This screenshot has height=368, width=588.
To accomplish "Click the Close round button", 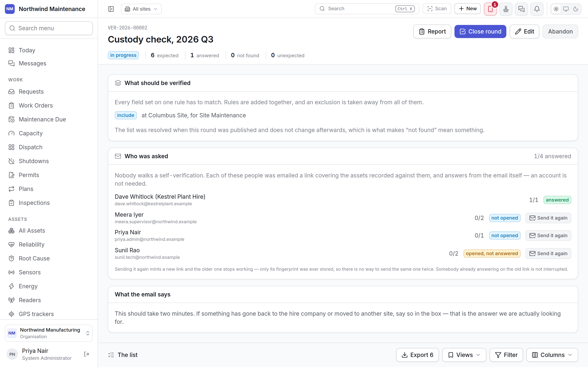I will [480, 31].
